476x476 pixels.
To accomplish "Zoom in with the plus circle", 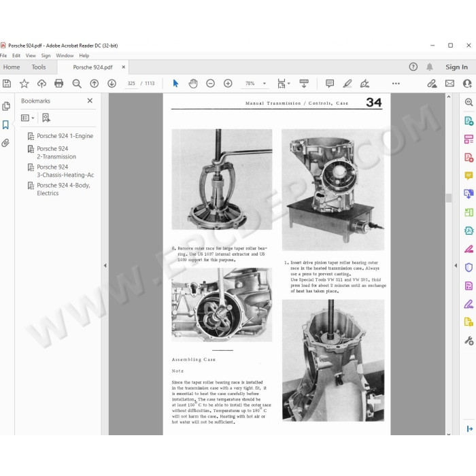I will (228, 84).
